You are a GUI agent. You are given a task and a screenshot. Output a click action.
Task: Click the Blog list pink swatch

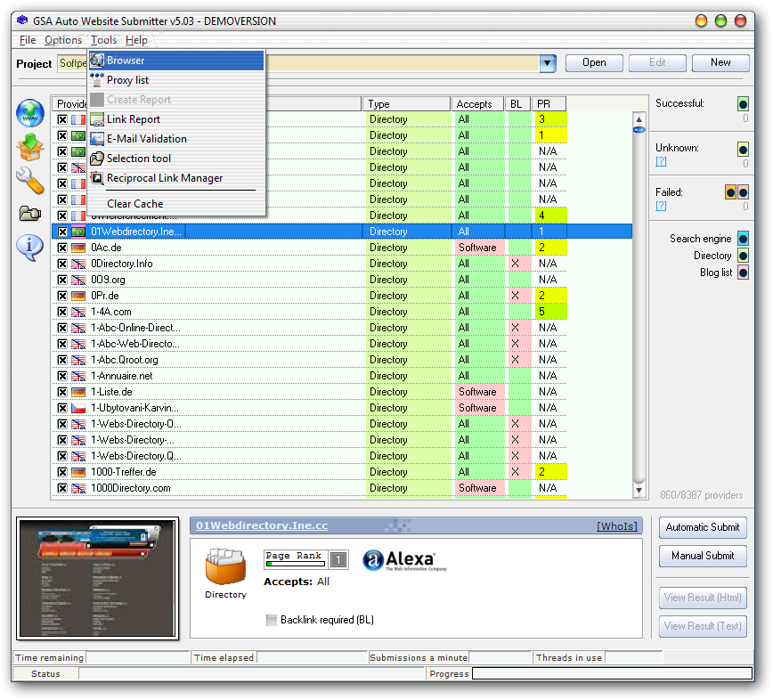(743, 273)
